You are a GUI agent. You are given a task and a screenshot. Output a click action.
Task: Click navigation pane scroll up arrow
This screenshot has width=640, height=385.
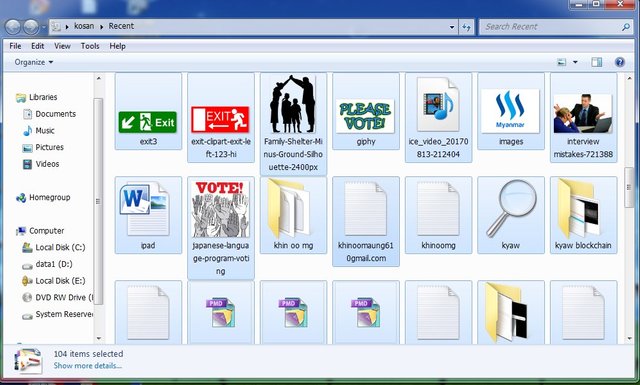98,78
